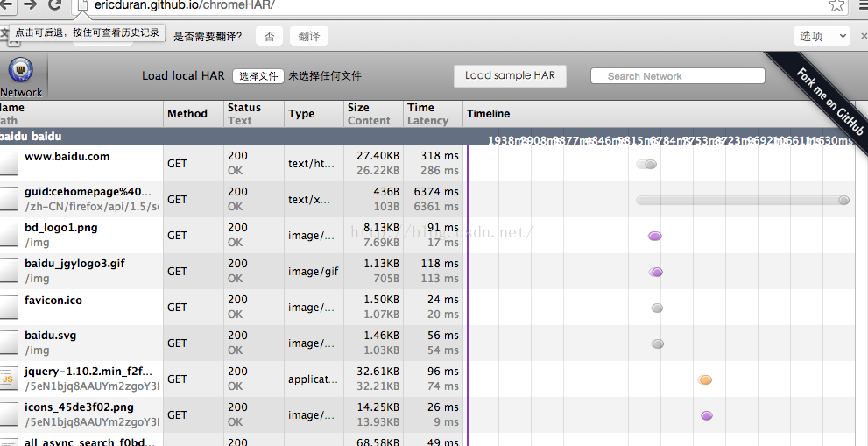The height and width of the screenshot is (446, 868).
Task: Select baidu.svg request name
Action: click(x=51, y=336)
